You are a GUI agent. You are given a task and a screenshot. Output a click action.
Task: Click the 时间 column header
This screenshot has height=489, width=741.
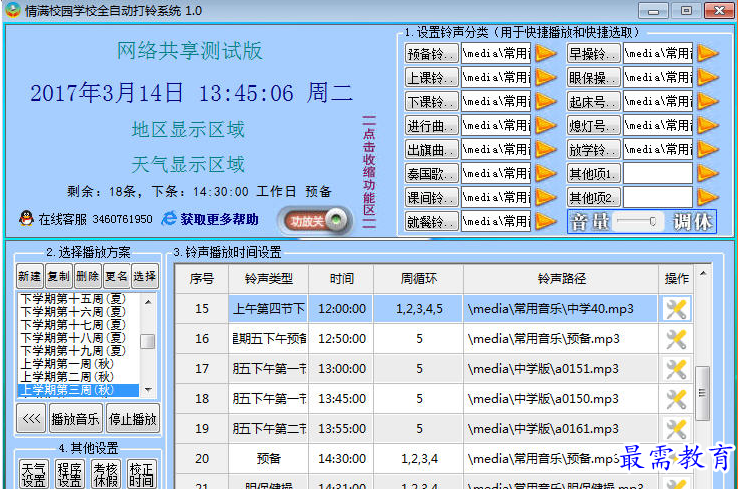point(341,279)
